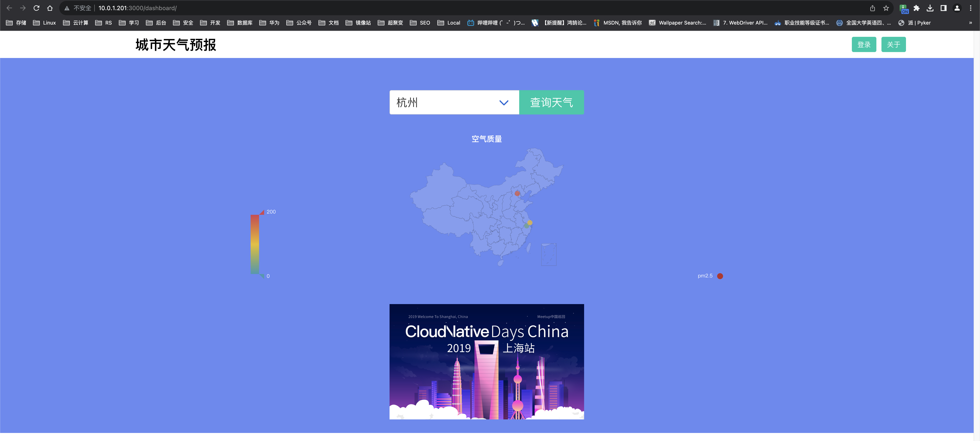The height and width of the screenshot is (441, 980).
Task: Open the 公众号 bookmark folder
Action: [x=299, y=23]
